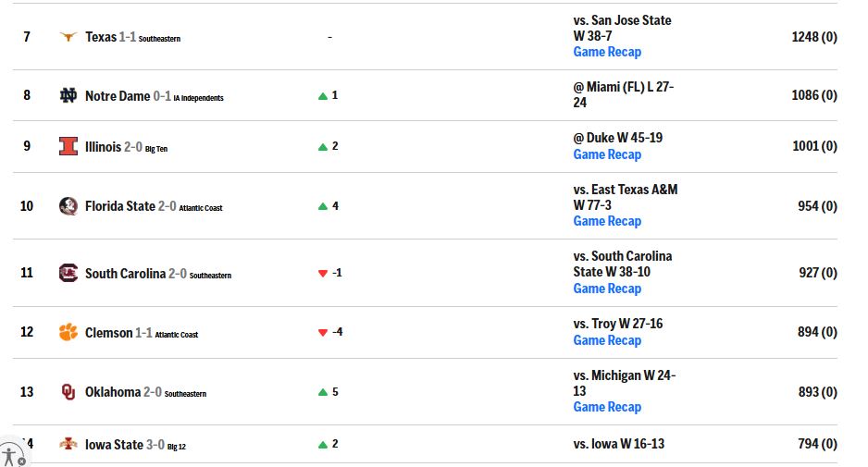Open Game Recap for Illinois at Duke

tap(607, 154)
